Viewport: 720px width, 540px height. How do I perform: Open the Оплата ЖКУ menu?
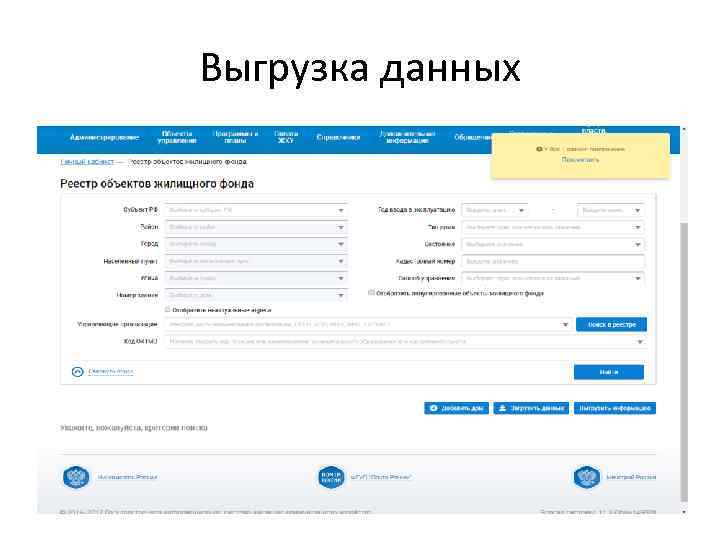coord(286,137)
